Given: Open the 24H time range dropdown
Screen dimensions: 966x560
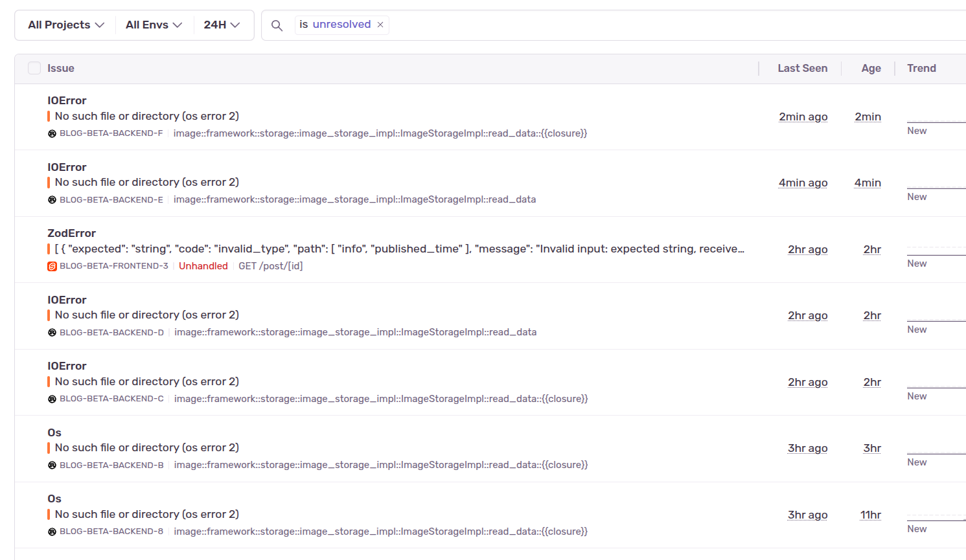Looking at the screenshot, I should click(x=222, y=25).
